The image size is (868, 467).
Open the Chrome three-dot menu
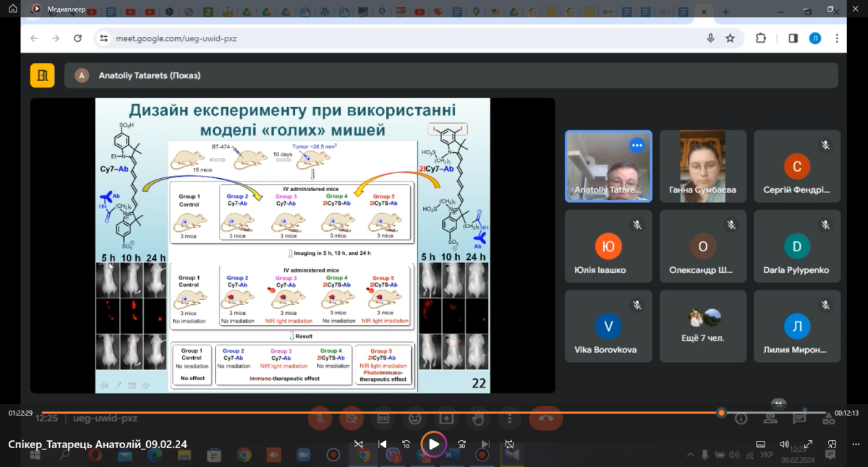click(838, 38)
